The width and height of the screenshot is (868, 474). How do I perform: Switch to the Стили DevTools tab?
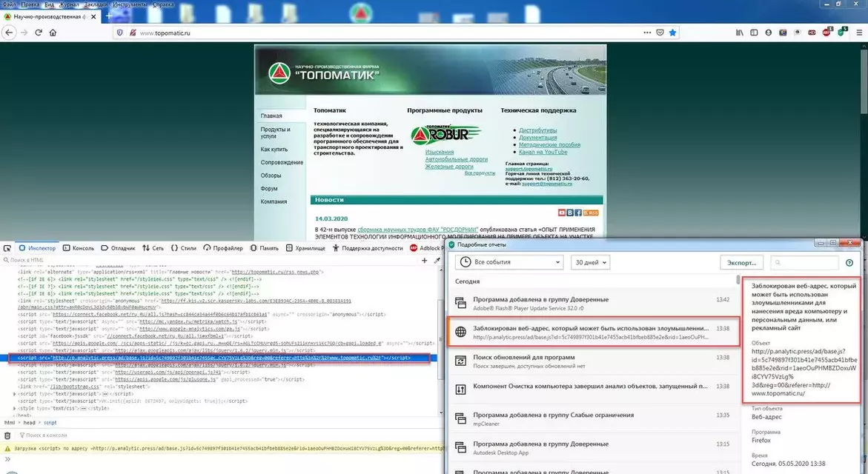(x=183, y=248)
